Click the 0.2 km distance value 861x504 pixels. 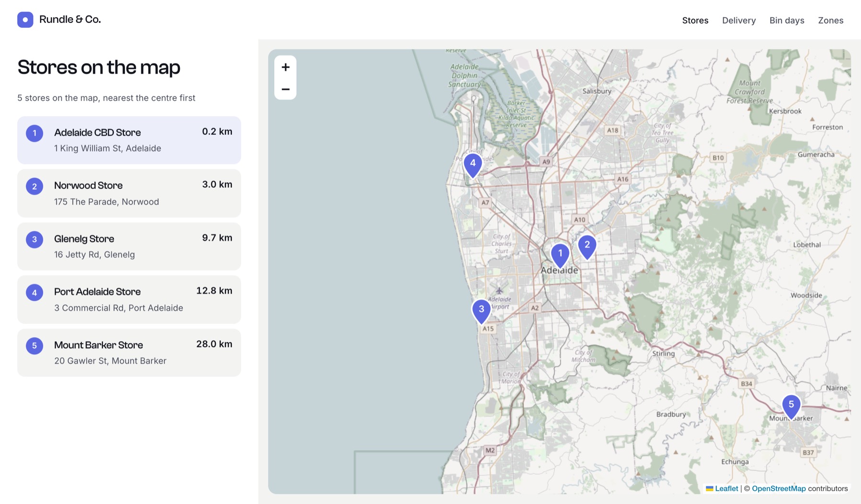(x=217, y=131)
